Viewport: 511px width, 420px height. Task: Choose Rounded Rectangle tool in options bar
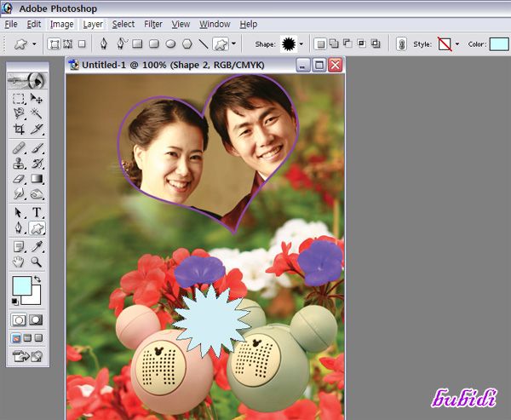pyautogui.click(x=154, y=43)
